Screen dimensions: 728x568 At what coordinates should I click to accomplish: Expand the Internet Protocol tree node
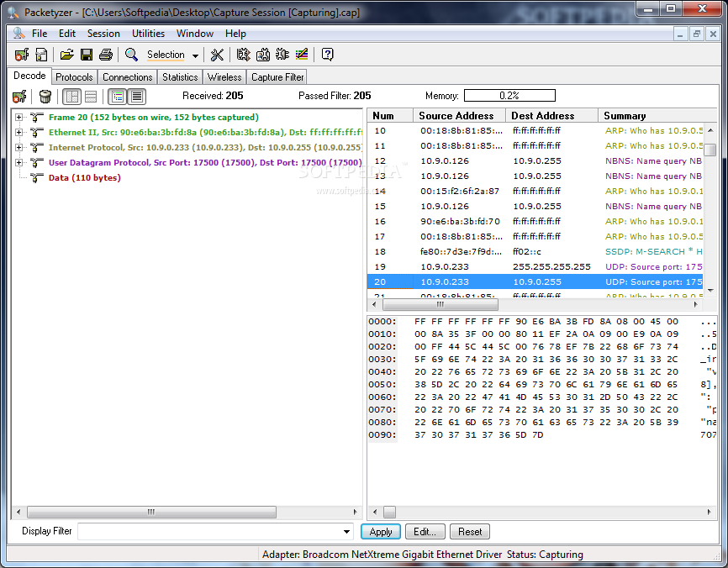coord(19,148)
